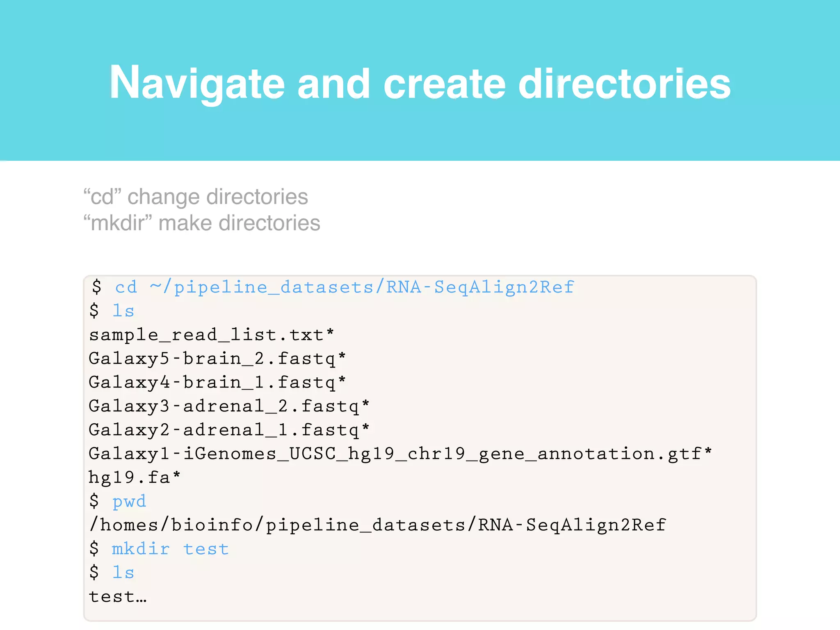Click the line '"mkdir" make directories'

(x=202, y=223)
